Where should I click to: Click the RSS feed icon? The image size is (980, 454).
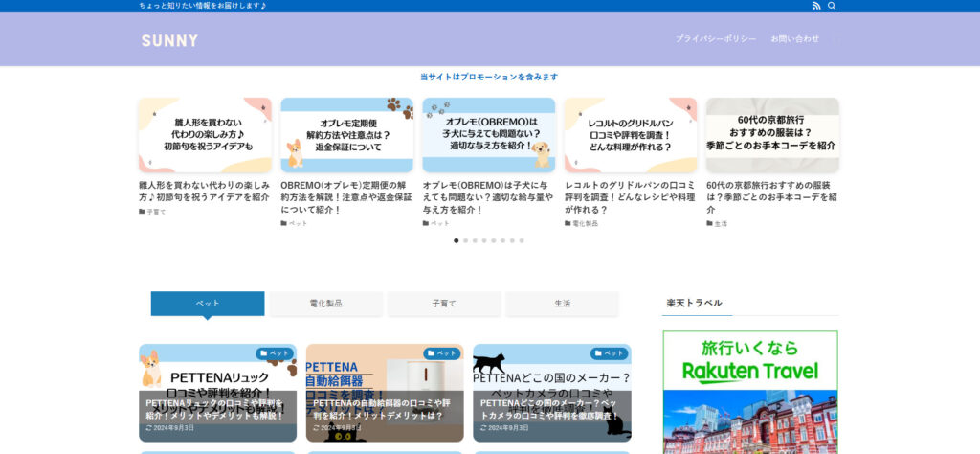[816, 6]
